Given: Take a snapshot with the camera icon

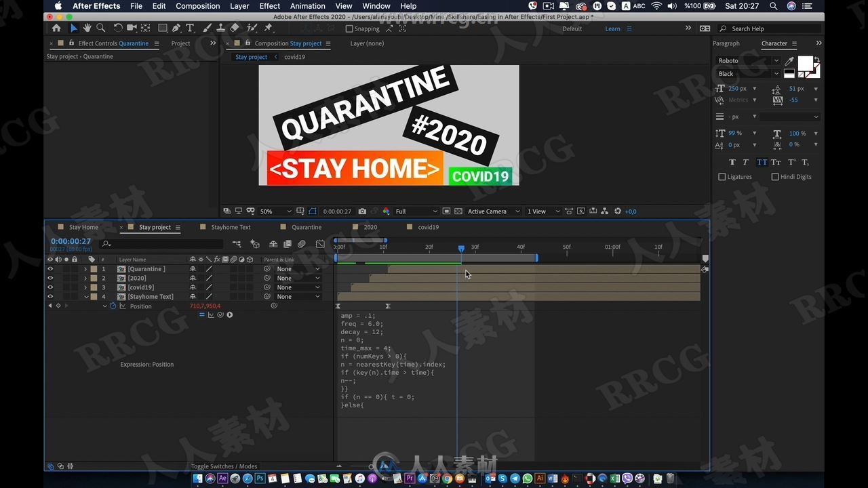Looking at the screenshot, I should [x=362, y=211].
